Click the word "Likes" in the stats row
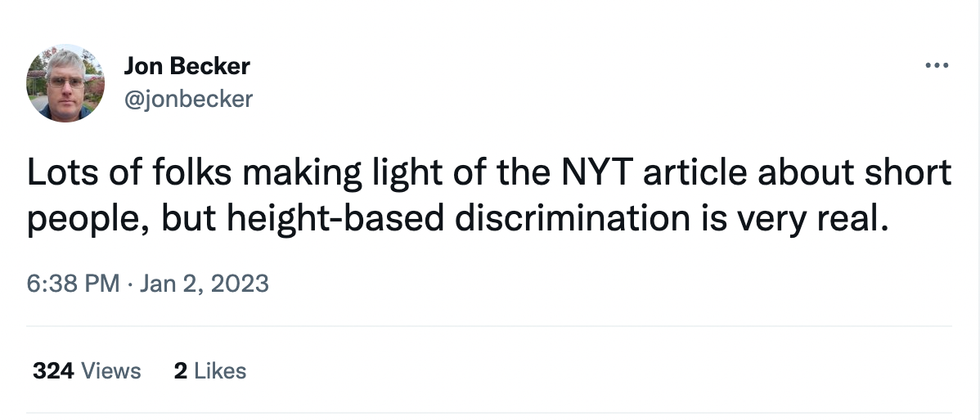The height and width of the screenshot is (420, 980). point(219,371)
